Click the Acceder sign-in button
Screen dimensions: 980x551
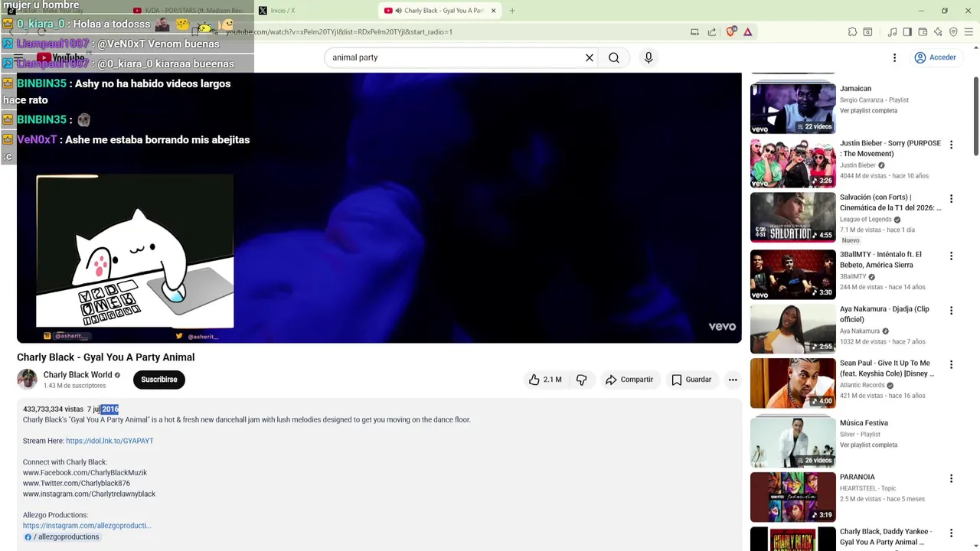coord(935,57)
